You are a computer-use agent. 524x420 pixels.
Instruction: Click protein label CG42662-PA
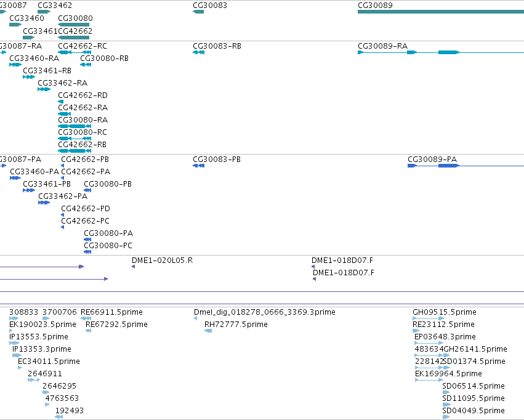pos(86,172)
